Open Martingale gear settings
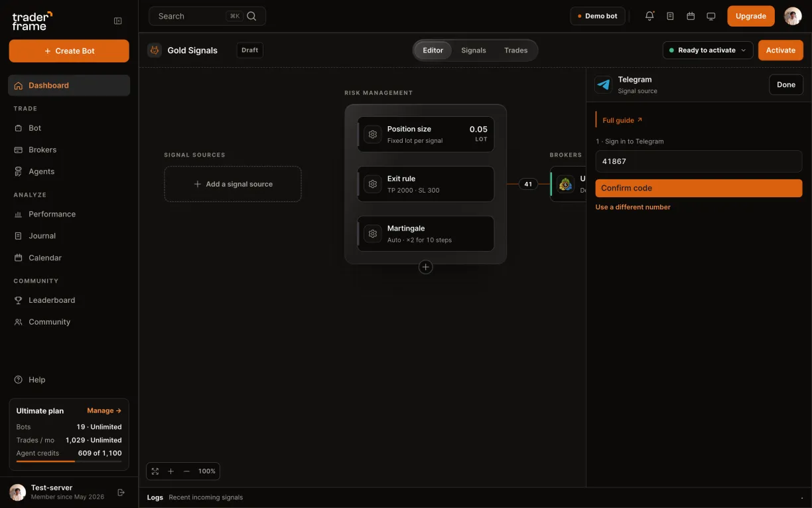The width and height of the screenshot is (812, 508). coord(373,234)
